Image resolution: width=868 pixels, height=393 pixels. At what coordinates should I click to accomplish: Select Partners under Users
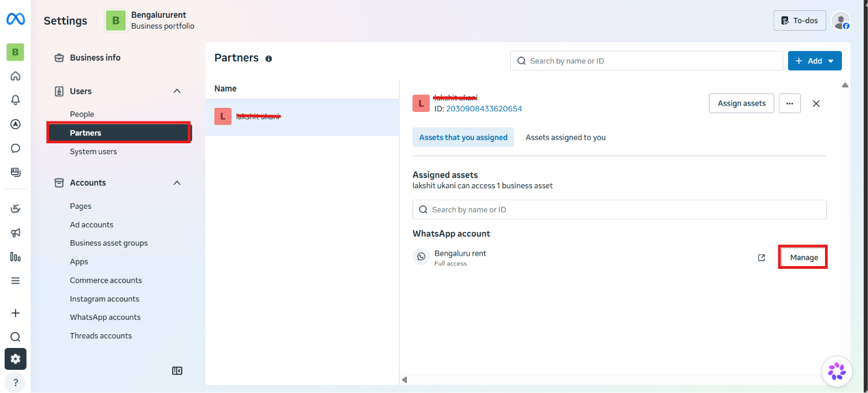119,133
